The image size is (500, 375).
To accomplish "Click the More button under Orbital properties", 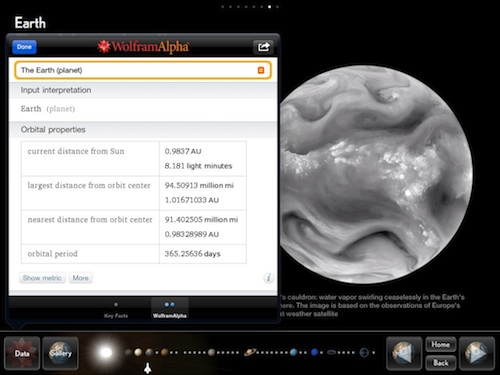I will [81, 278].
